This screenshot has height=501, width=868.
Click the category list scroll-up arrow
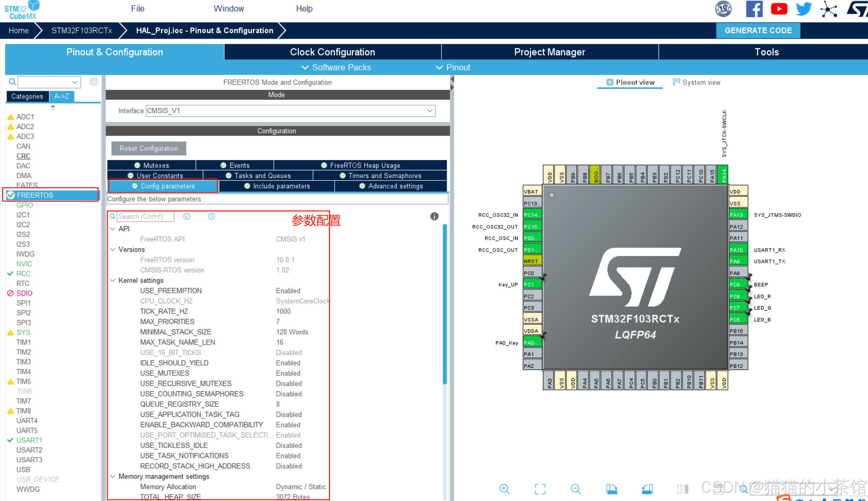(x=53, y=107)
